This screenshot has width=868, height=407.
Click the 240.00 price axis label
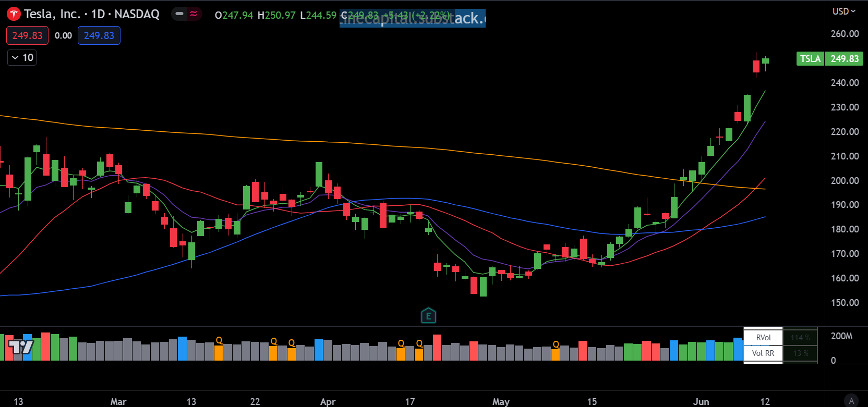[845, 82]
